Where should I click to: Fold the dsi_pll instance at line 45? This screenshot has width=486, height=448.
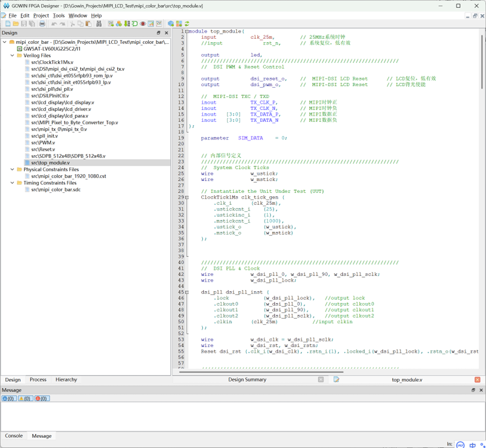point(187,292)
